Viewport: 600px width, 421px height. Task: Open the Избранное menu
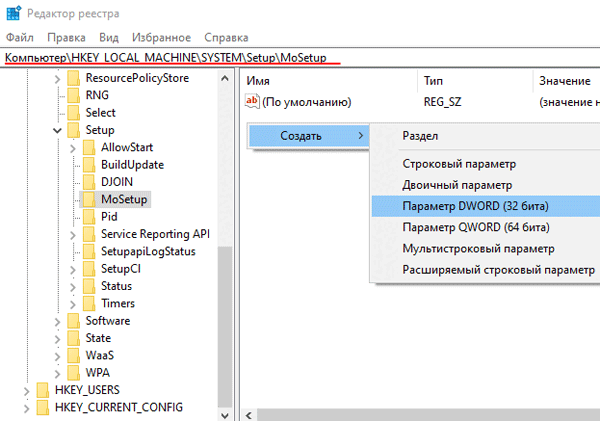click(161, 38)
